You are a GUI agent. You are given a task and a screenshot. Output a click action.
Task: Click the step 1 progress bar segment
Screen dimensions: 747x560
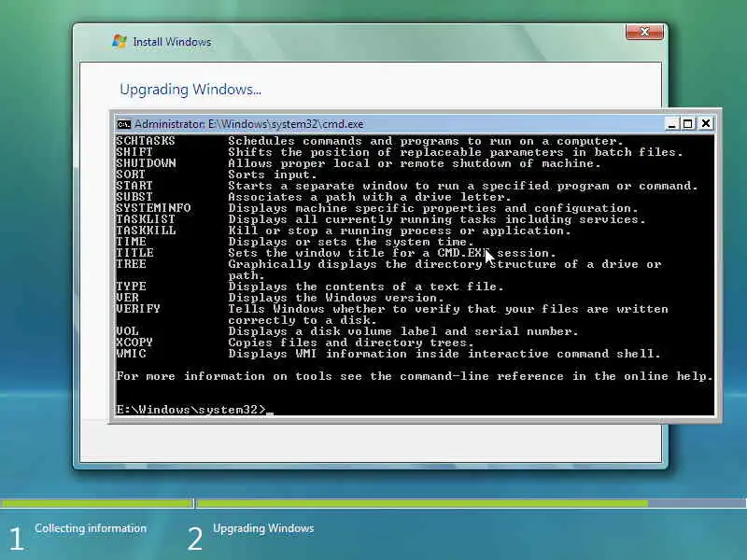tap(97, 503)
